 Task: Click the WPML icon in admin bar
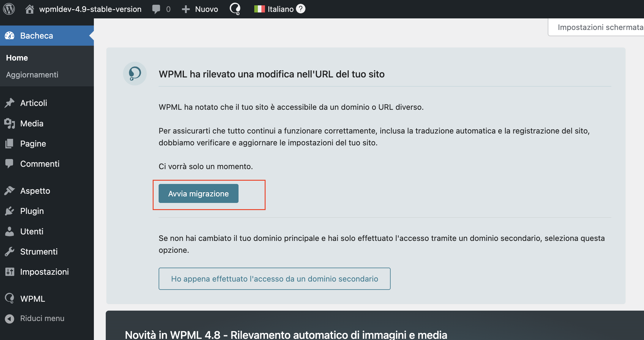pos(235,9)
